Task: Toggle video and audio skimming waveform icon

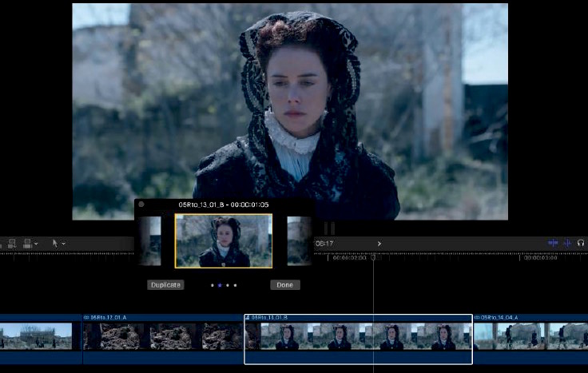Action: click(x=553, y=243)
